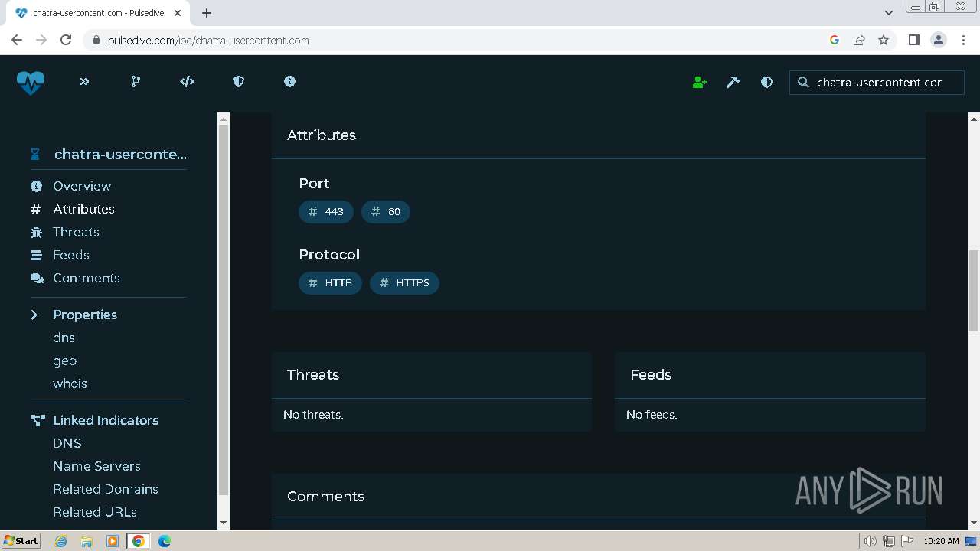
Task: Select the HTTP protocol tag
Action: [x=330, y=282]
